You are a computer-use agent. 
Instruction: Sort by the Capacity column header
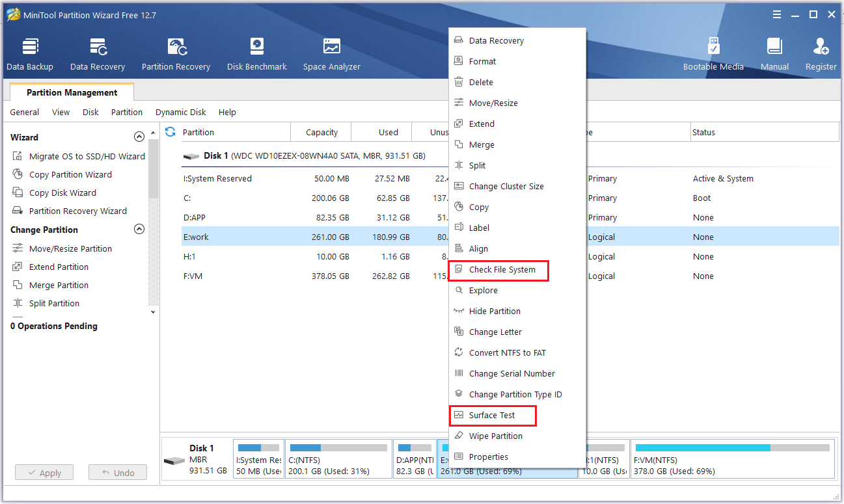pos(321,132)
